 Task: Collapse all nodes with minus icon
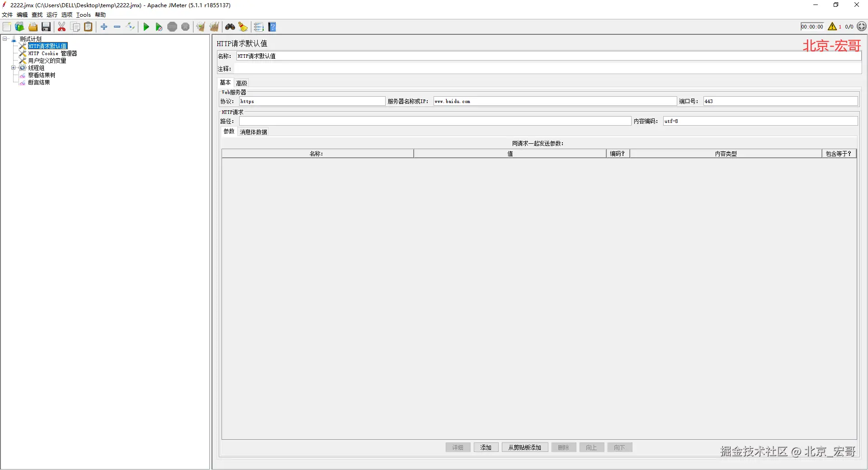coord(117,27)
